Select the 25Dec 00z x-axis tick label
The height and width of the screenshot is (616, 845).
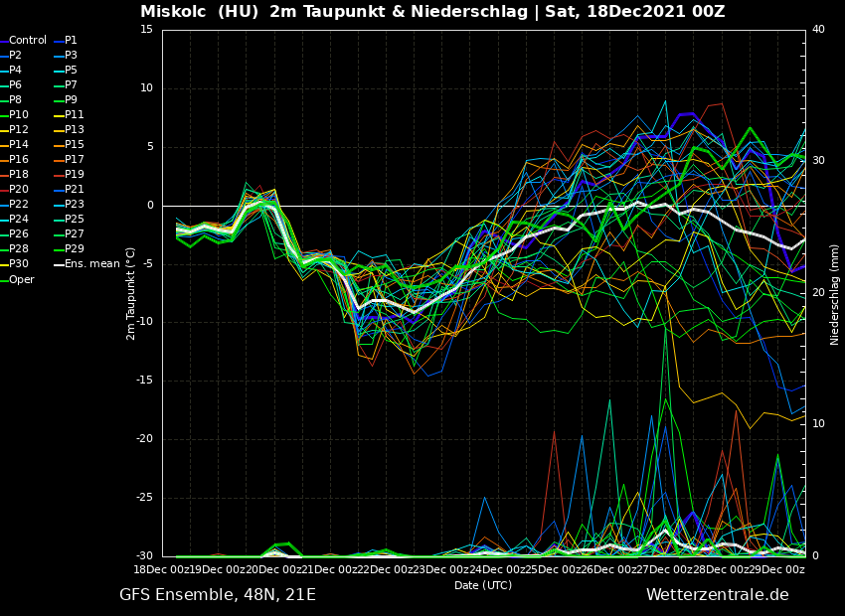pyautogui.click(x=552, y=569)
